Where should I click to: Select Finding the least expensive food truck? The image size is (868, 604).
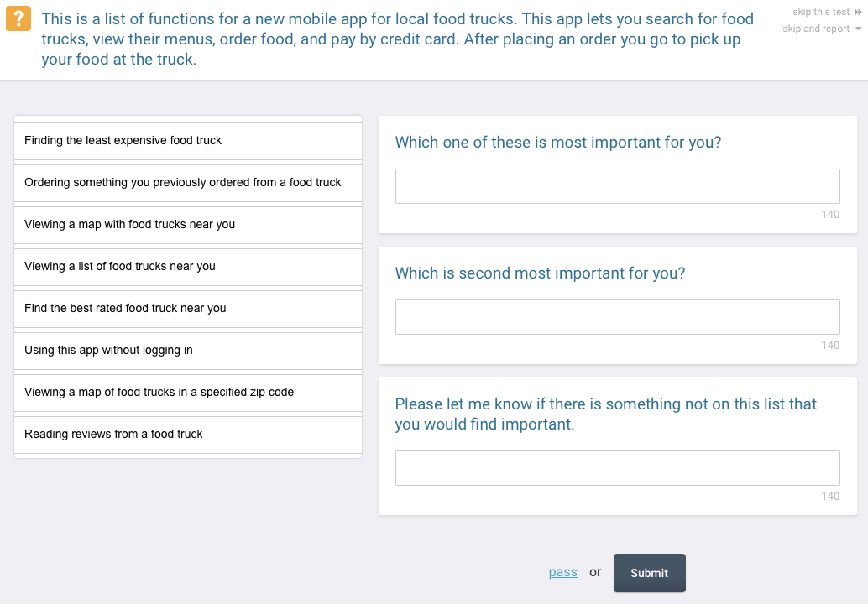click(x=188, y=141)
